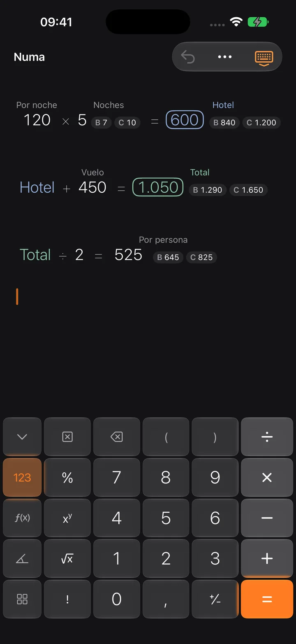296x644 pixels.
Task: Open the three-dots more menu
Action: coord(225,57)
